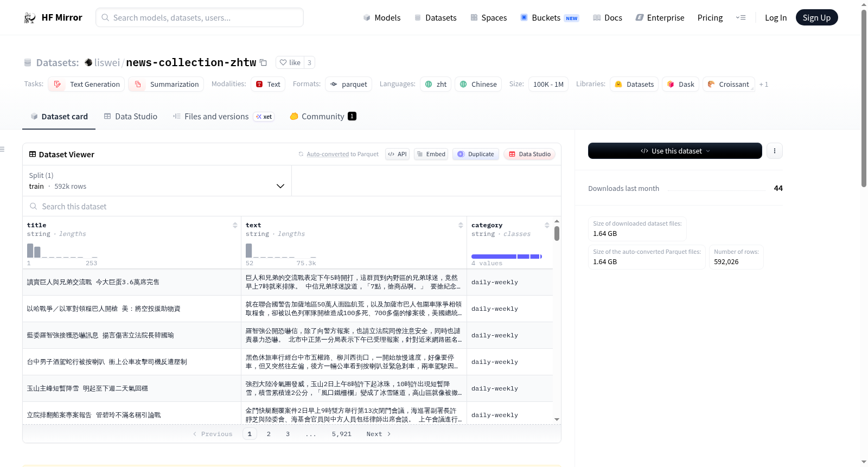Open Files and versions tab
The image size is (868, 467).
click(x=224, y=116)
